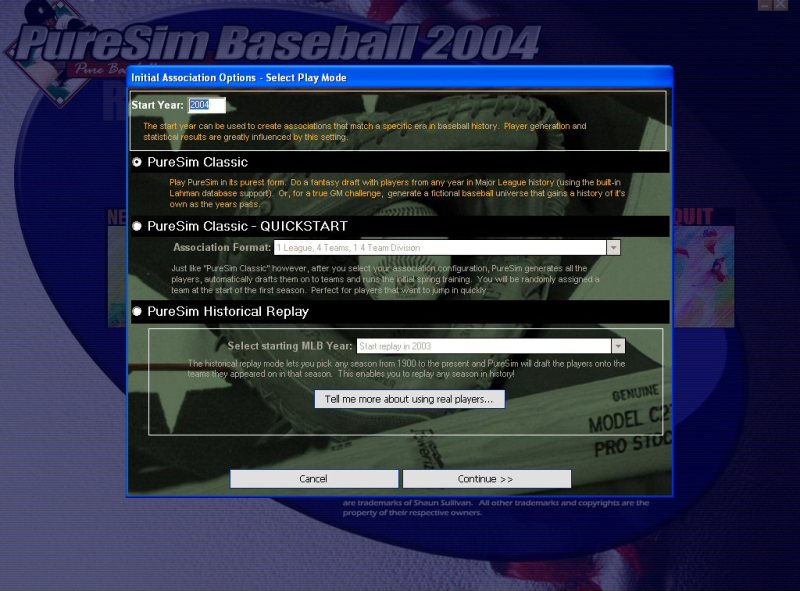Click the 'PureSim Historical Replay' heading text
The width and height of the screenshot is (800, 591).
coord(228,312)
